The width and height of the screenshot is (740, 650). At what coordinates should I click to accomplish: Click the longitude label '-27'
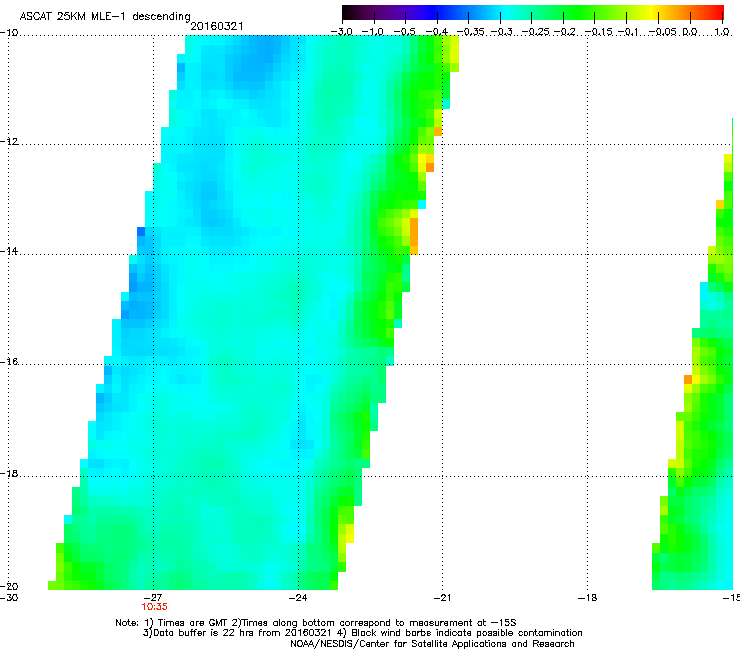153,597
